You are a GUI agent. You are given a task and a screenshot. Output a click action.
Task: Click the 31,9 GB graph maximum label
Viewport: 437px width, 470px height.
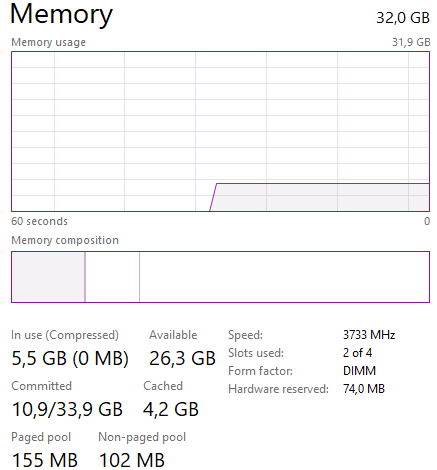pyautogui.click(x=411, y=42)
